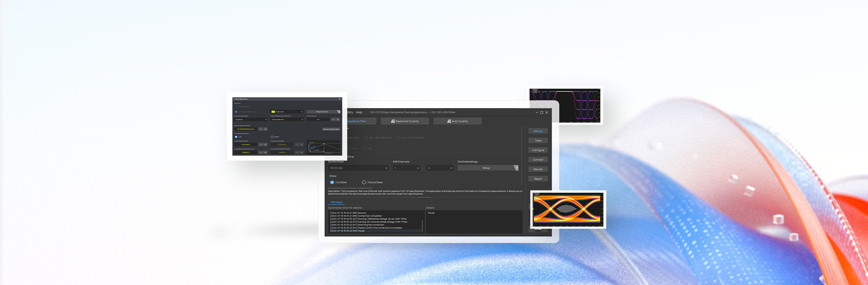
Task: Decrease the Nominal Data Rate
Action: [x=260, y=129]
